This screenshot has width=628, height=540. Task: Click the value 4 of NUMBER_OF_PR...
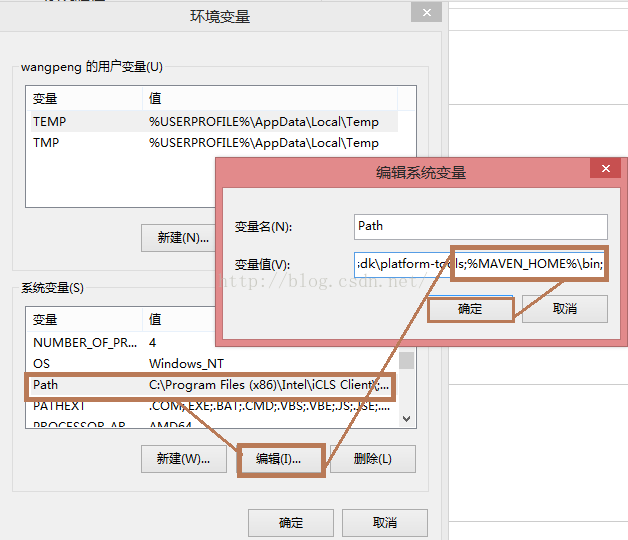coord(152,343)
